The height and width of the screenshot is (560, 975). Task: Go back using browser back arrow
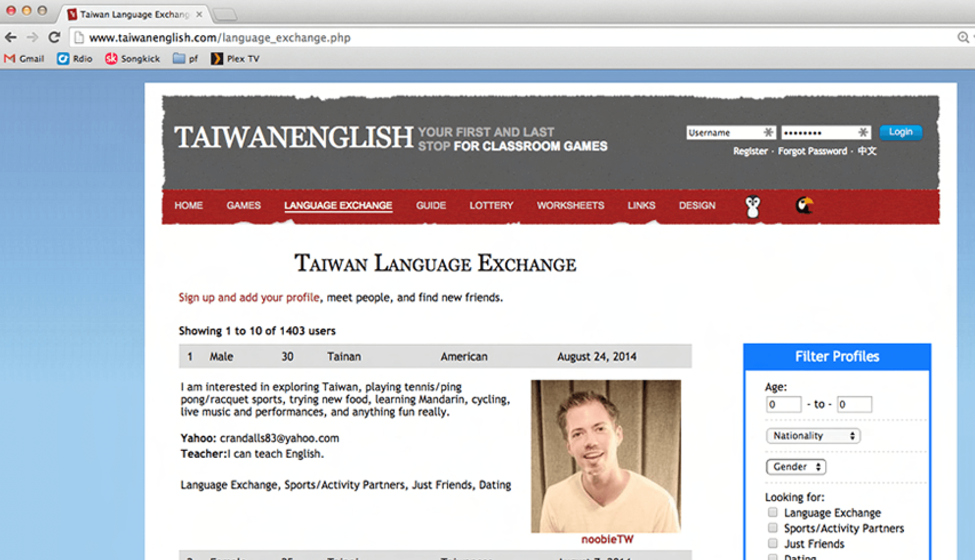tap(11, 37)
